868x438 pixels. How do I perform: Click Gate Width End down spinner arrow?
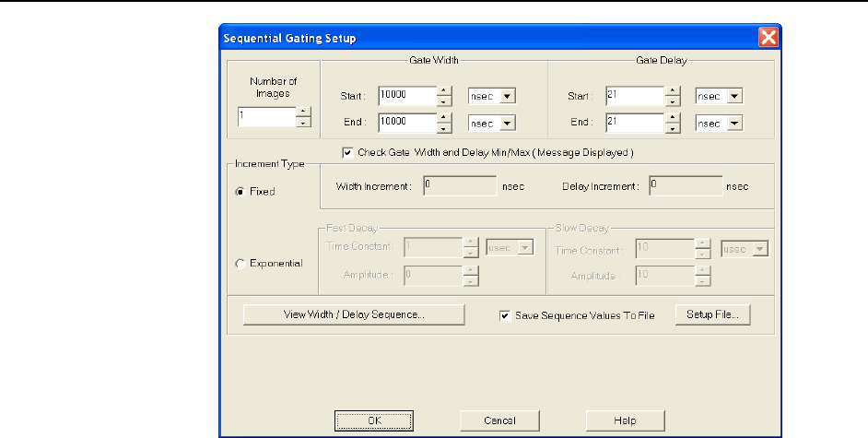tap(444, 128)
